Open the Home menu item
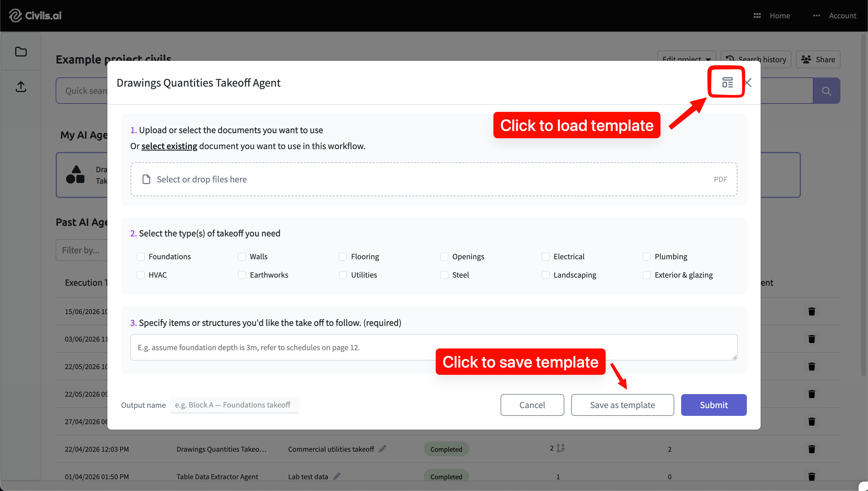The image size is (868, 491). coord(780,15)
